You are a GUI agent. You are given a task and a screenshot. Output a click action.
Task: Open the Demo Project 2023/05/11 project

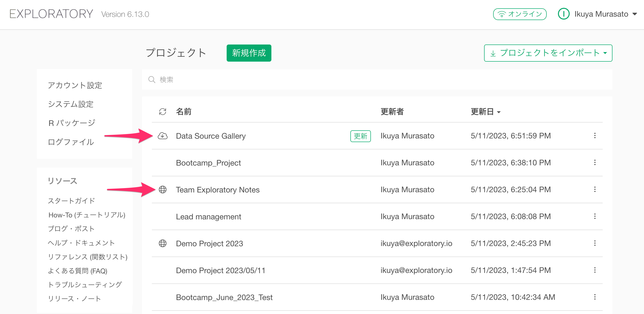coord(220,270)
